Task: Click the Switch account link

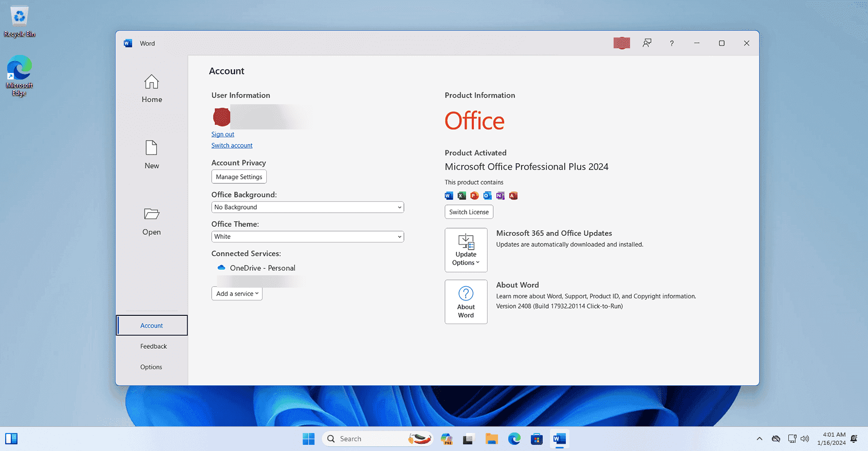Action: [x=232, y=145]
